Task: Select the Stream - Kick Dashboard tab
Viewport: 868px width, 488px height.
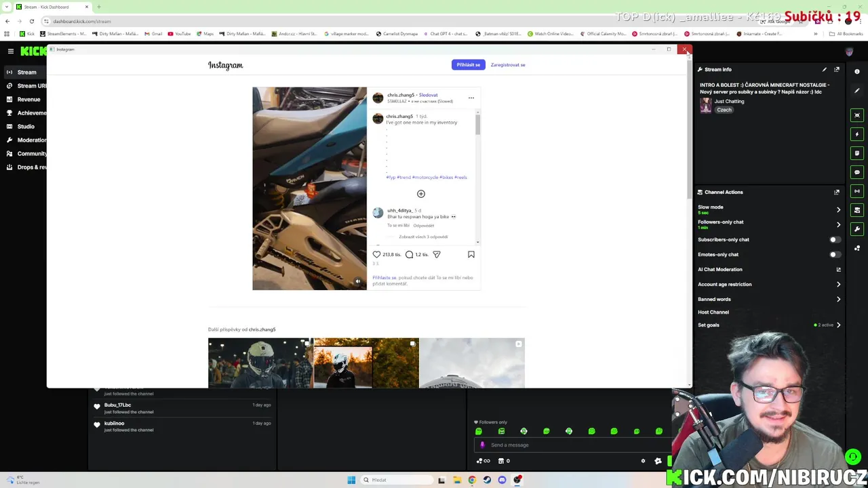Action: click(53, 7)
